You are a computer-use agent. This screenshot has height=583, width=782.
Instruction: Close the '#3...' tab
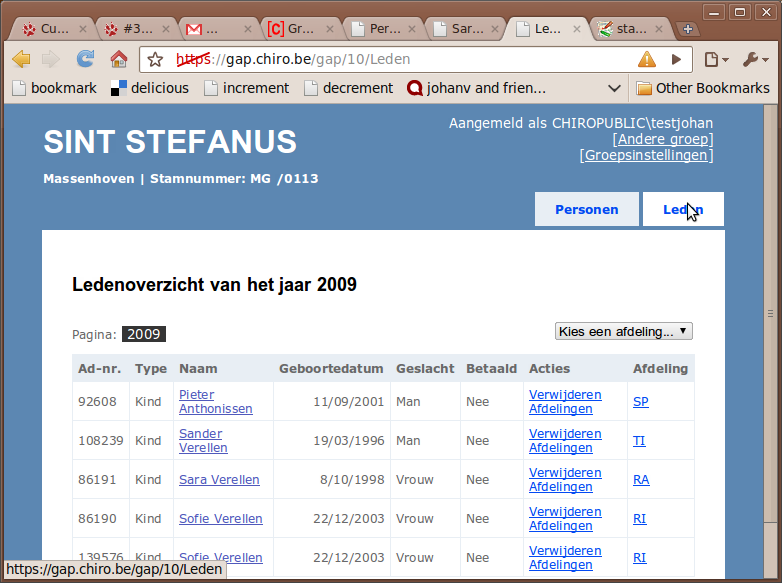pyautogui.click(x=166, y=29)
